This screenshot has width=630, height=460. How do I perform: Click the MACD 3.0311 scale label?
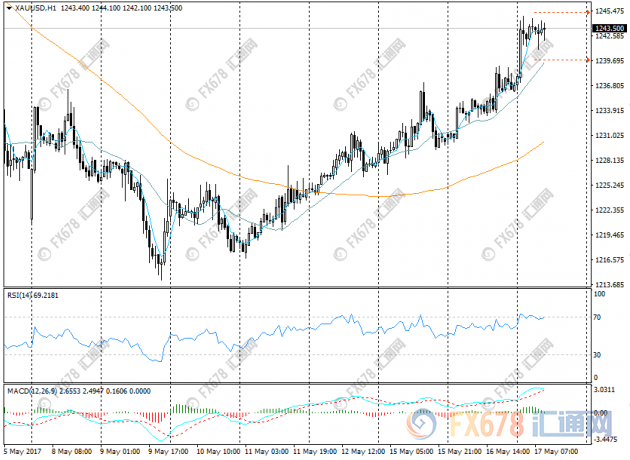606,389
